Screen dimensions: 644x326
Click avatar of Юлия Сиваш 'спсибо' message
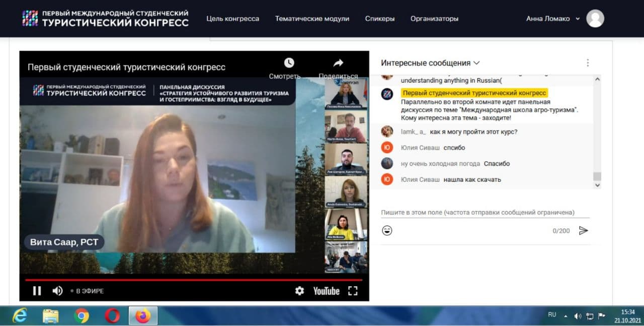click(387, 148)
